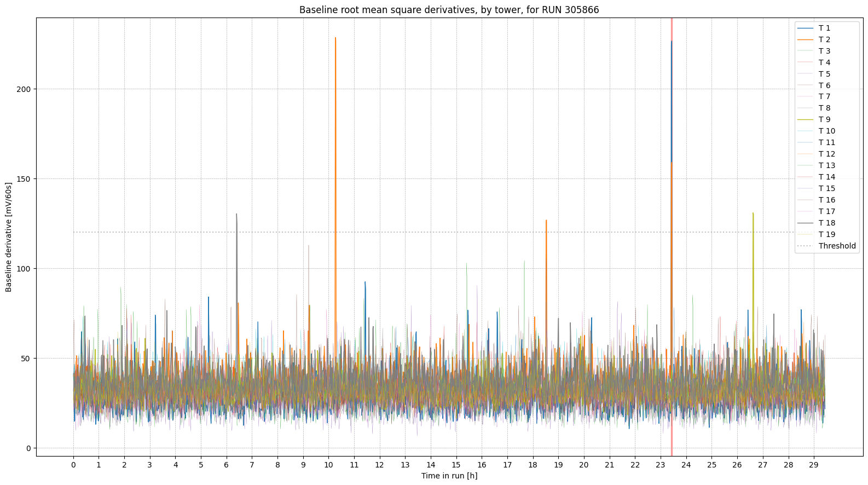Click the x-axis tick label 0
Screen dimensions: 868x485
point(73,465)
